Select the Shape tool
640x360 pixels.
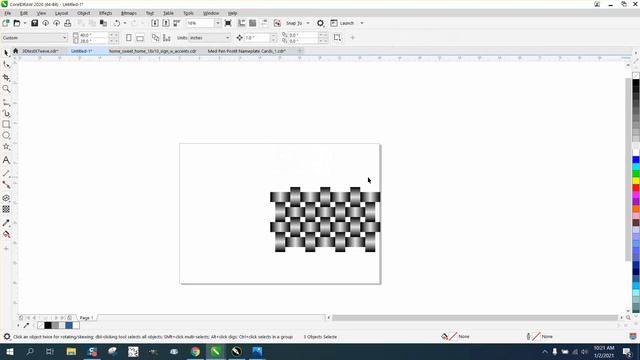pyautogui.click(x=6, y=64)
